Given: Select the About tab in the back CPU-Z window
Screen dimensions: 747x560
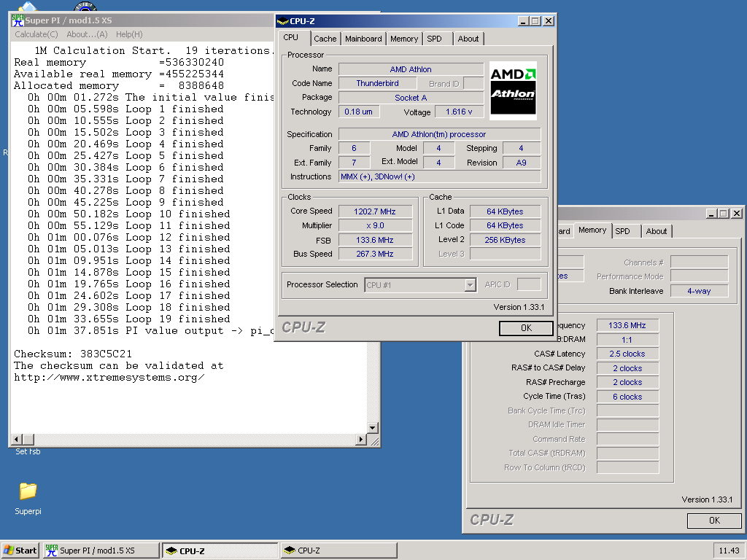Looking at the screenshot, I should (x=657, y=231).
